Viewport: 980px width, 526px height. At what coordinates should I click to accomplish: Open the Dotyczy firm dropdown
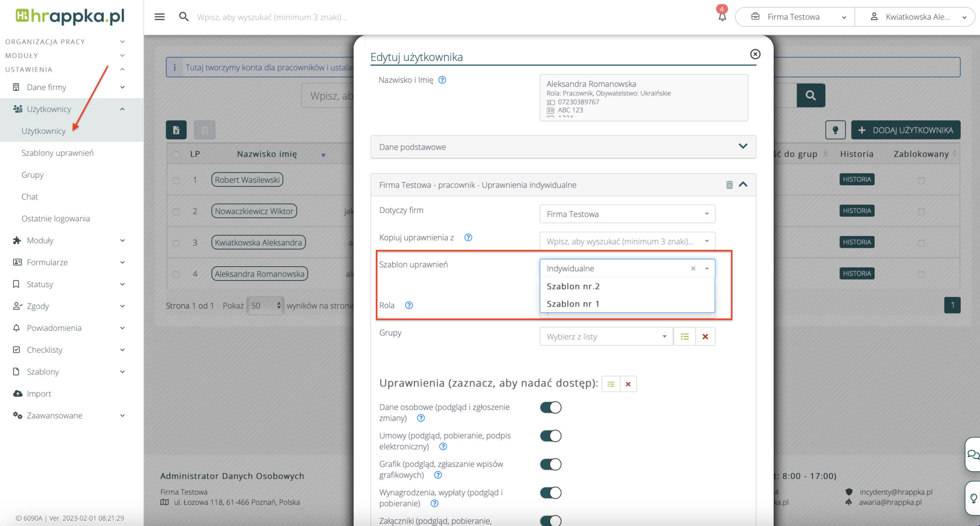point(627,214)
